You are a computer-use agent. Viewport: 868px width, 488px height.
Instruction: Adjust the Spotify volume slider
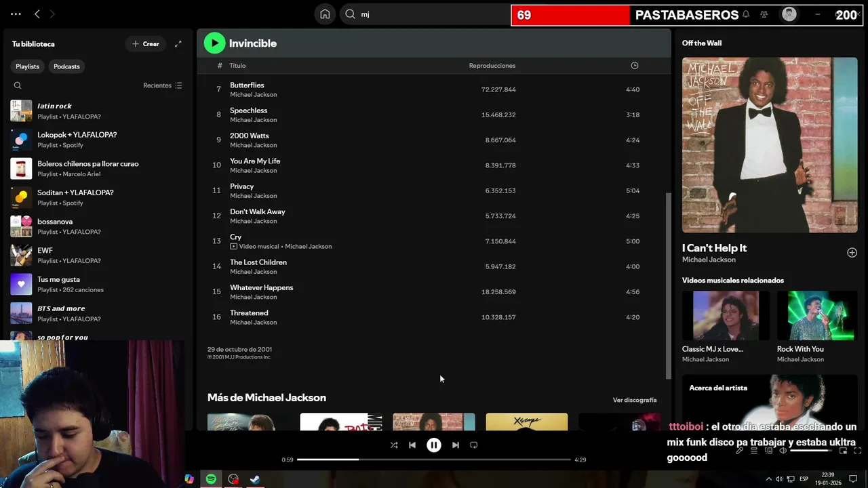[x=812, y=451]
